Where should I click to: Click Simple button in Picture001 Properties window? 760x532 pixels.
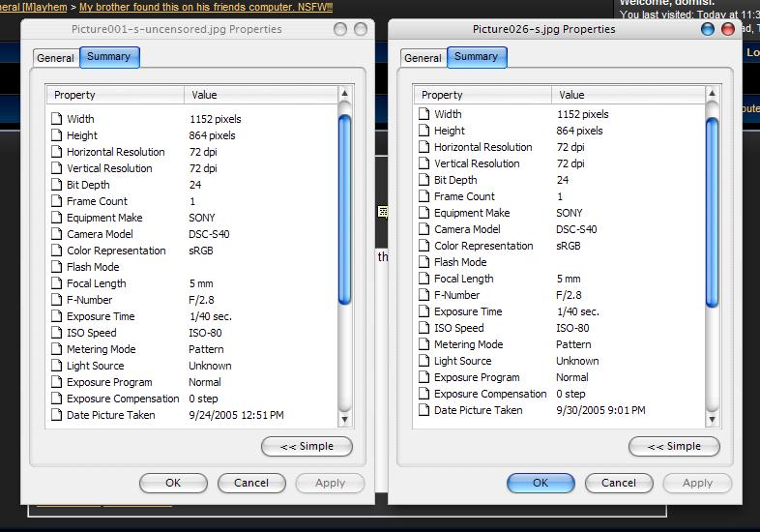tap(307, 446)
